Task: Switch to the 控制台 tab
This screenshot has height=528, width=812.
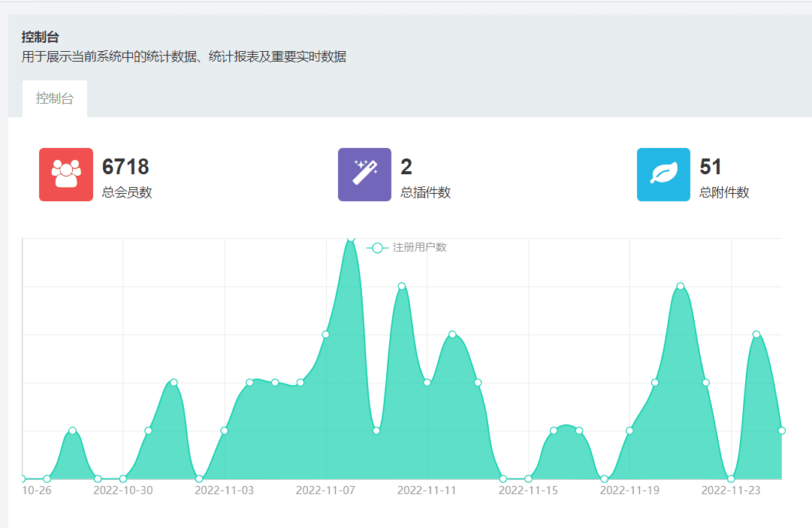Action: (x=54, y=97)
